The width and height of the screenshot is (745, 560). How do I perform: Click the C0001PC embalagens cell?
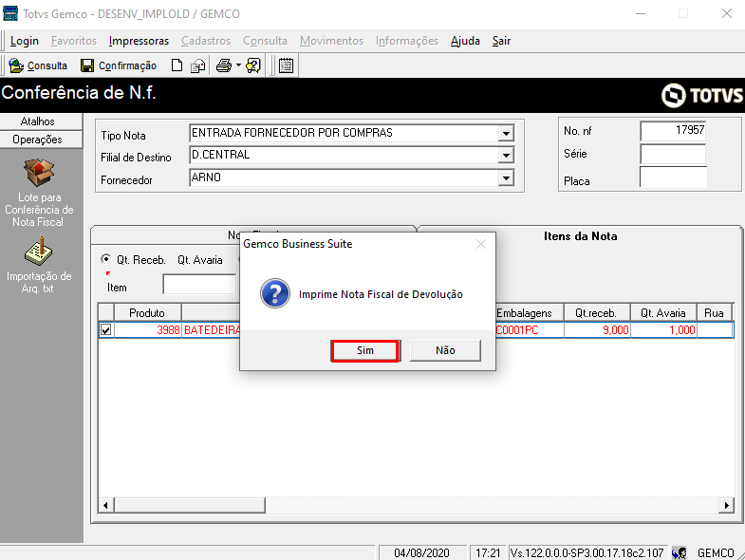pyautogui.click(x=530, y=330)
